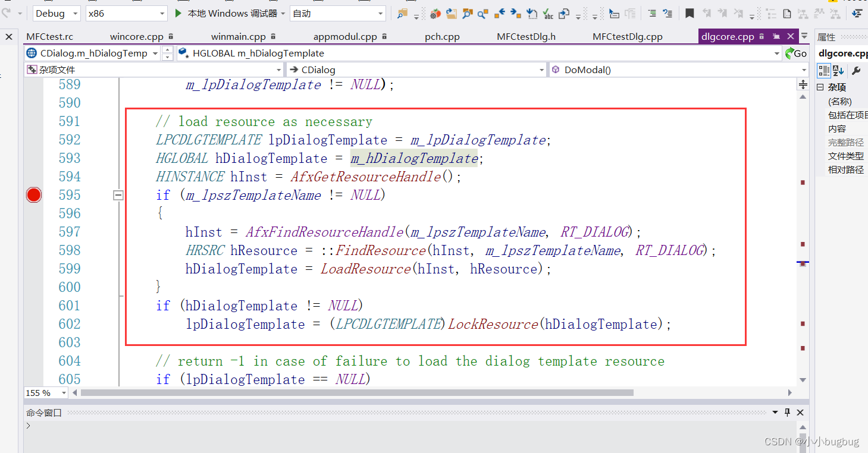The width and height of the screenshot is (868, 453).
Task: Open the active files list dropdown arrow
Action: (804, 36)
